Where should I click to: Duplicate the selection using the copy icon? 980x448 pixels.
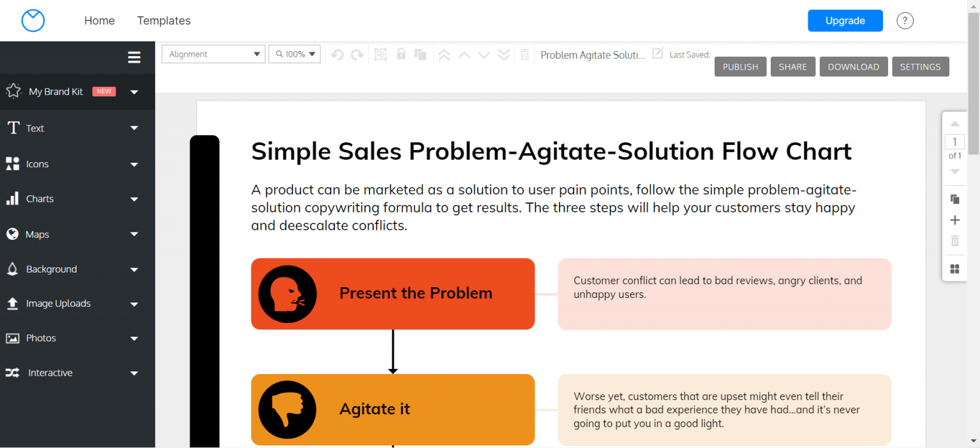tap(420, 54)
